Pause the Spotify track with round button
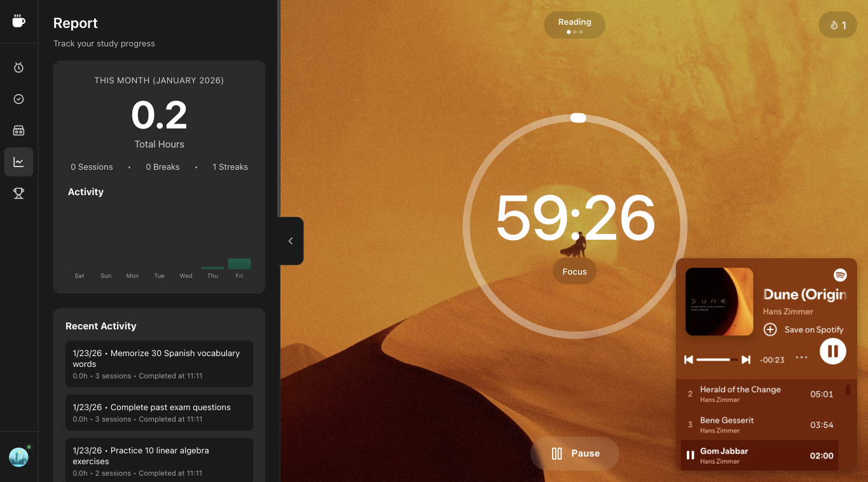The width and height of the screenshot is (868, 482). [x=832, y=351]
